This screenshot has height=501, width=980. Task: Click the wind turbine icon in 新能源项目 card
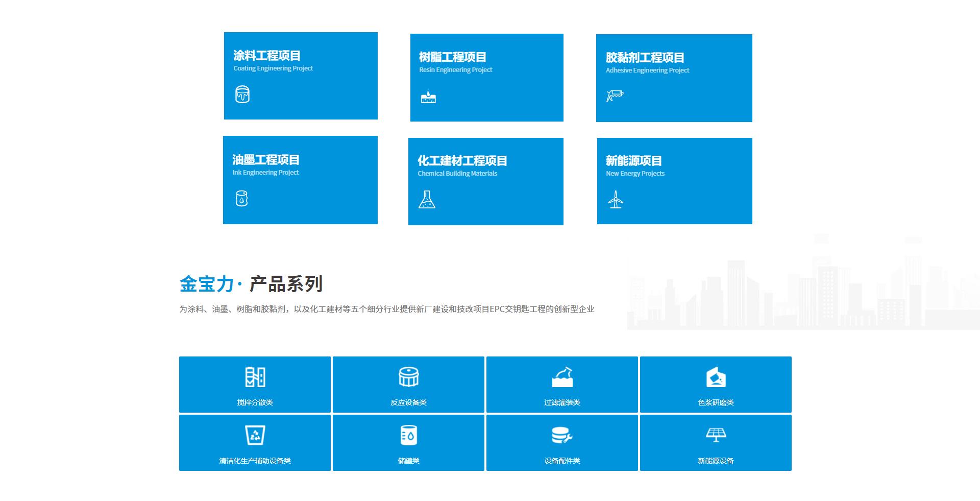pos(616,199)
